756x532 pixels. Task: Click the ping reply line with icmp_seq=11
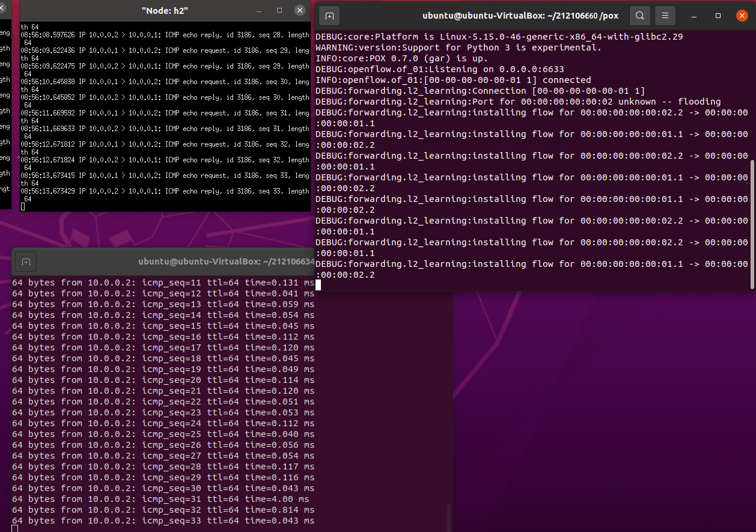point(163,283)
